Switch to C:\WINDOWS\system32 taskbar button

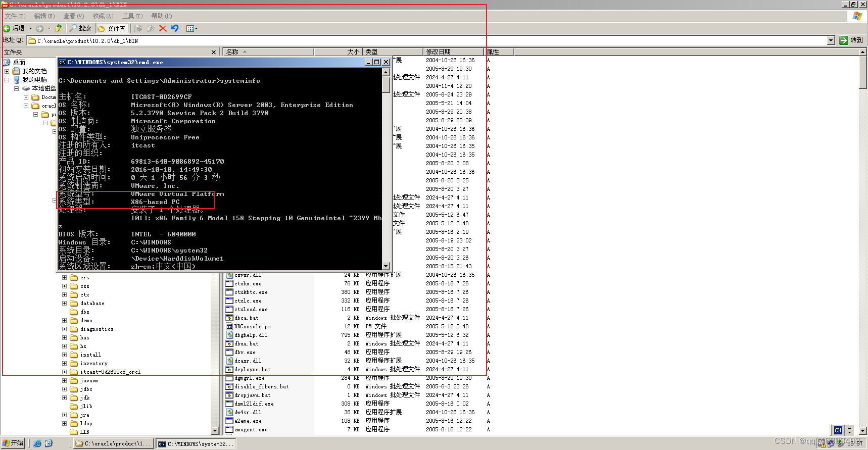coord(196,443)
